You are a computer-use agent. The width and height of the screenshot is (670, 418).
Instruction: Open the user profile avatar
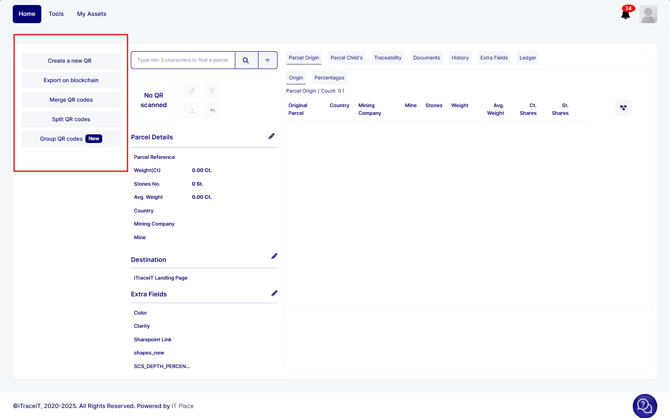(648, 14)
